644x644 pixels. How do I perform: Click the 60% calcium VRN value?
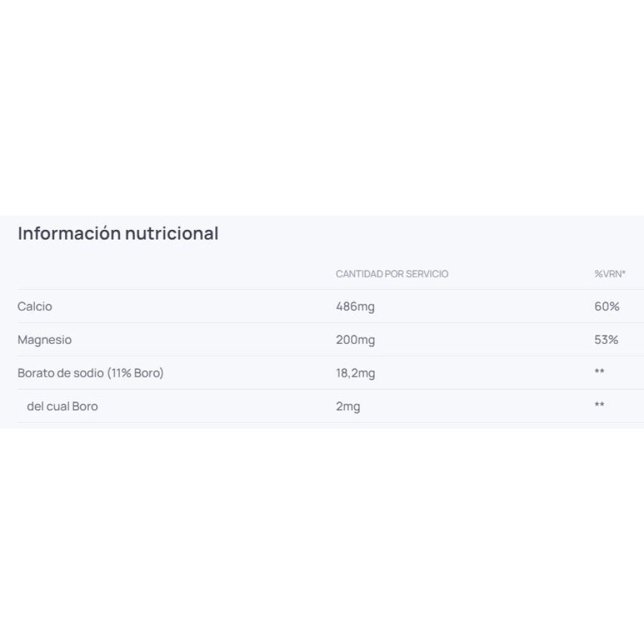coord(607,307)
